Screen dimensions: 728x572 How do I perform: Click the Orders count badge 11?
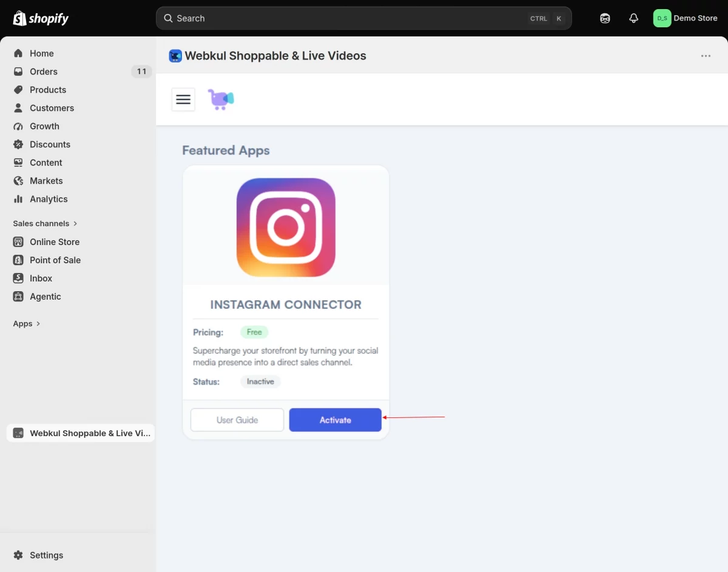tap(141, 72)
